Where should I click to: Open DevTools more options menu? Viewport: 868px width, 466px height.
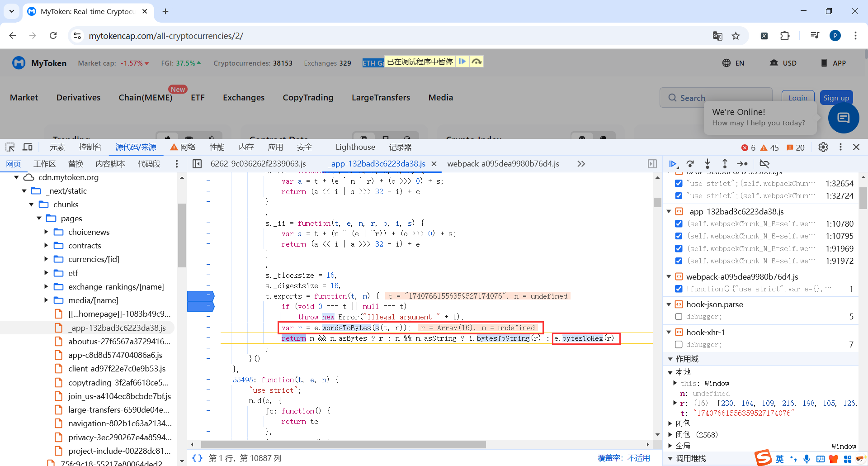pos(840,147)
